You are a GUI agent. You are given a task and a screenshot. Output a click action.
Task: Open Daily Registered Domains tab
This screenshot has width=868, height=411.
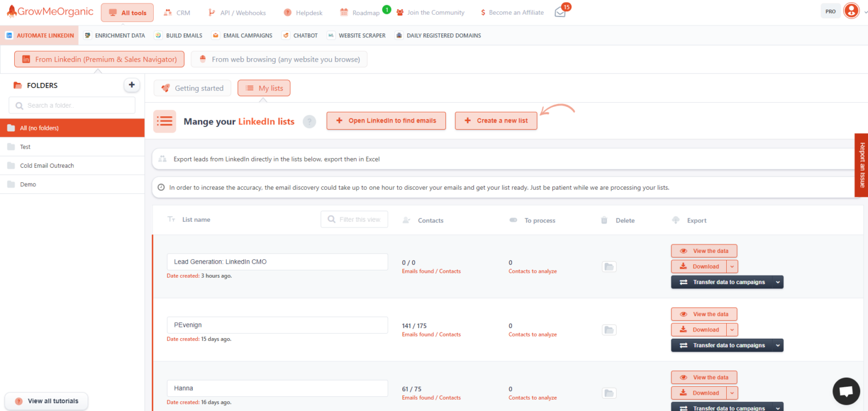[x=439, y=36]
